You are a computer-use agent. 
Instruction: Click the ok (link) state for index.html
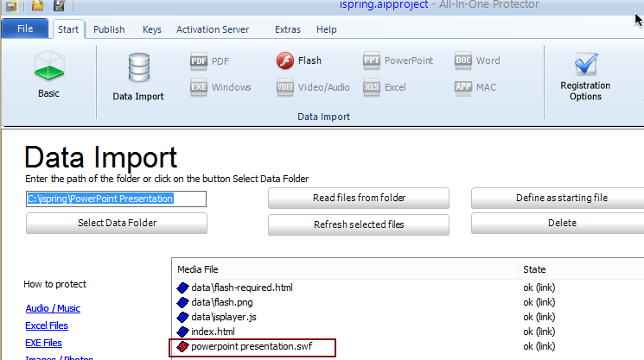539,332
